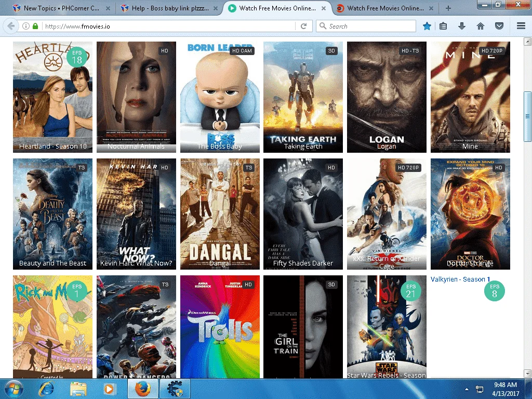
Task: Click the green padlock security icon
Action: coord(35,26)
